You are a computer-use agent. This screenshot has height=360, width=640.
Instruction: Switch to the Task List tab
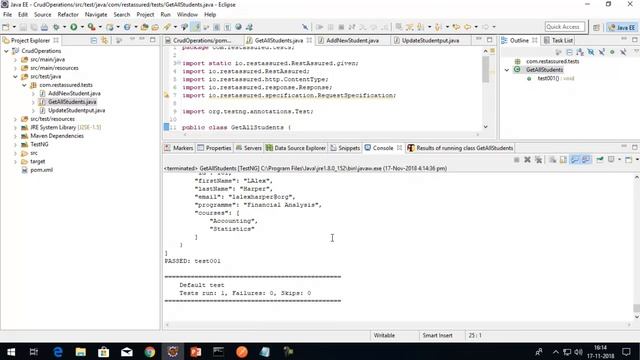(x=558, y=40)
